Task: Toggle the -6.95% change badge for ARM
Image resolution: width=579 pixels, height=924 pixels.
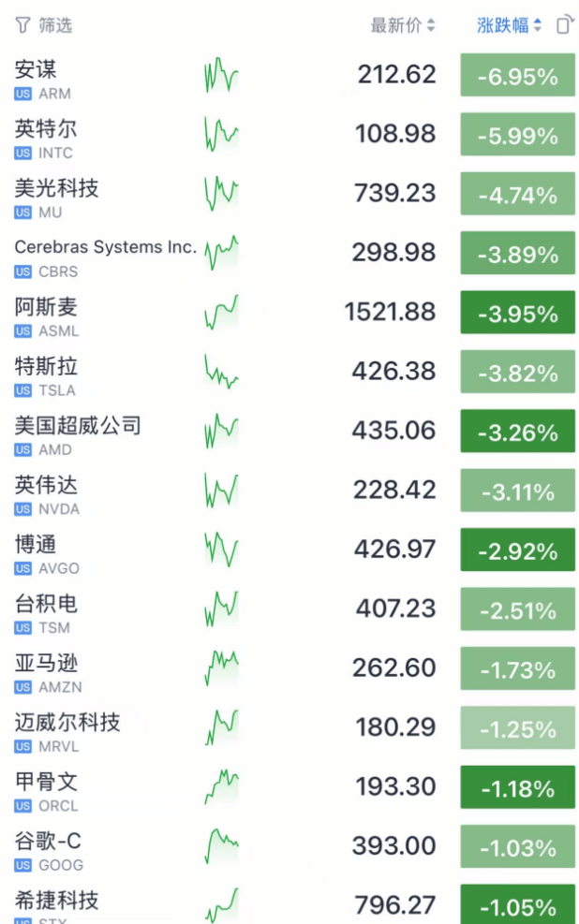Action: (518, 75)
